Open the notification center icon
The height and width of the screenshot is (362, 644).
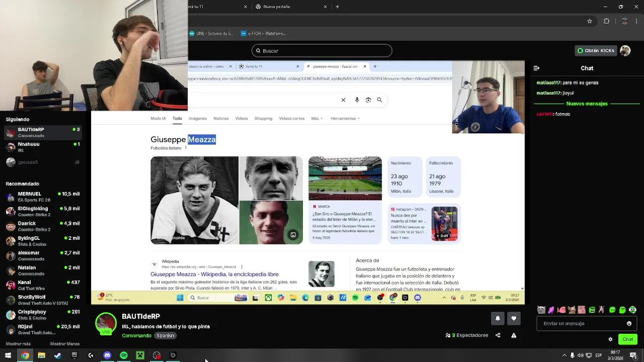click(x=633, y=355)
